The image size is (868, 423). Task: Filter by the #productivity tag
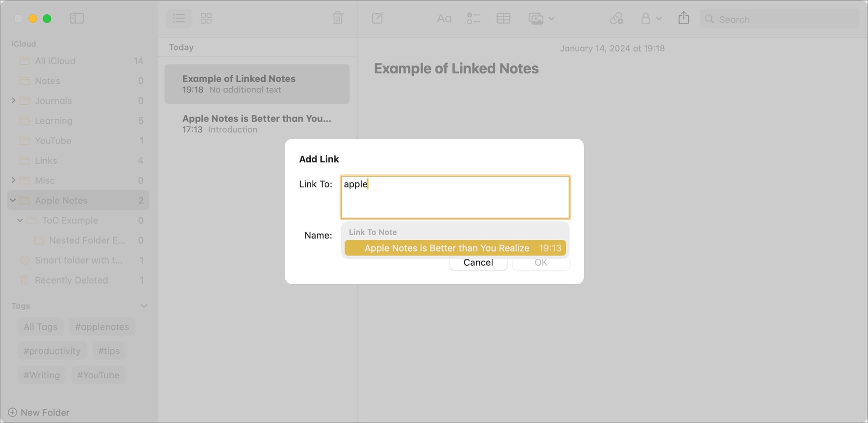(52, 351)
